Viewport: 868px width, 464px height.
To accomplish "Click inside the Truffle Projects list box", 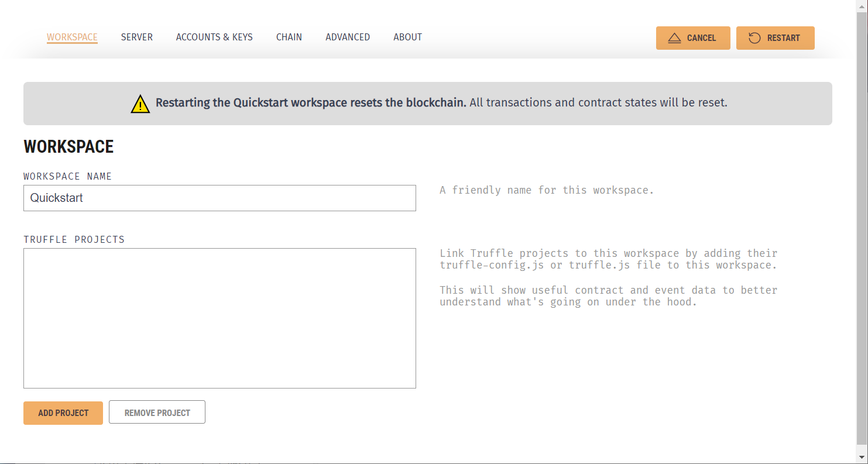I will coord(219,318).
